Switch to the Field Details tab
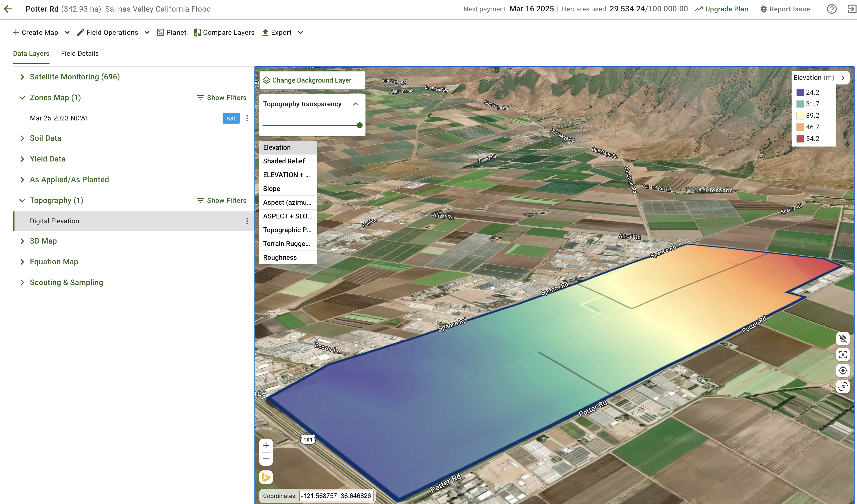The image size is (857, 504). pos(80,53)
